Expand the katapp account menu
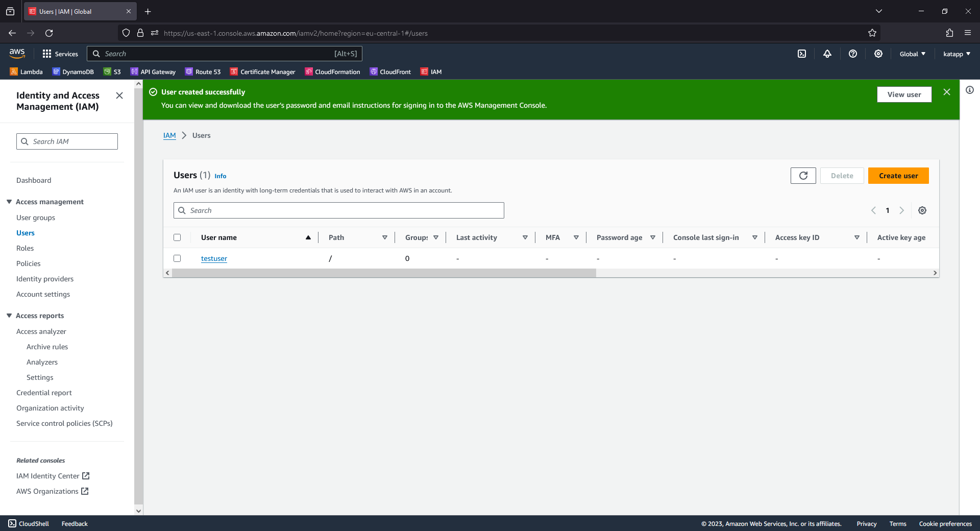The width and height of the screenshot is (980, 531). click(957, 54)
